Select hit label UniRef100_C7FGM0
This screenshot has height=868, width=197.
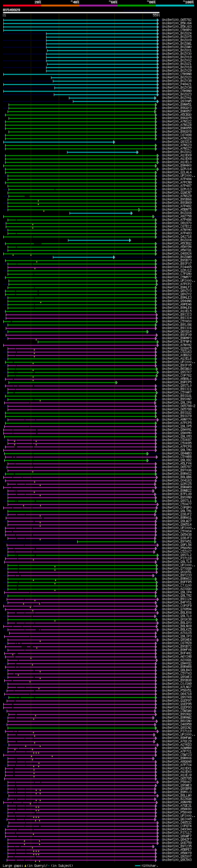[177, 274]
